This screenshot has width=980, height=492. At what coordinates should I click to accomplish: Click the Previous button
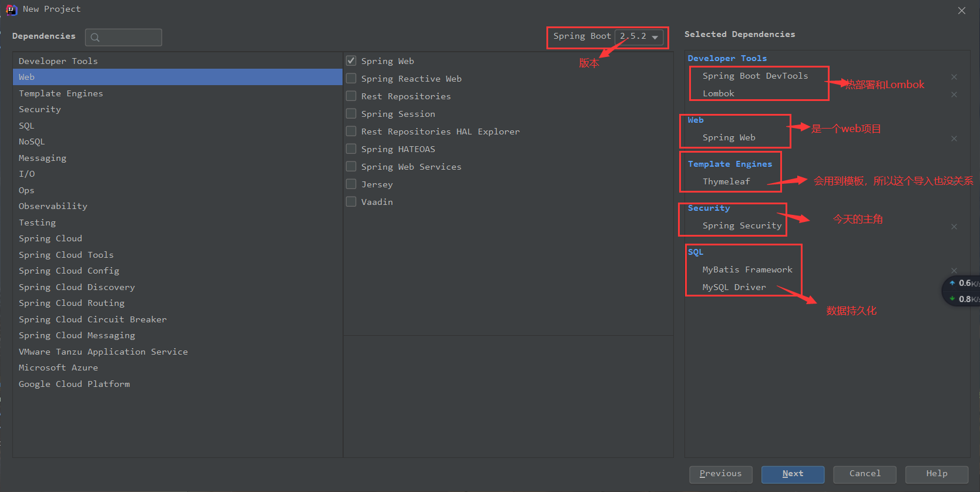[x=721, y=474]
